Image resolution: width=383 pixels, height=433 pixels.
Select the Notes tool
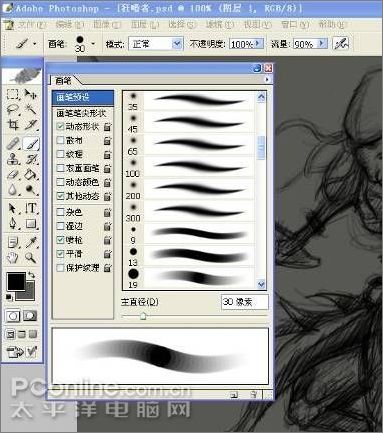pyautogui.click(x=13, y=242)
